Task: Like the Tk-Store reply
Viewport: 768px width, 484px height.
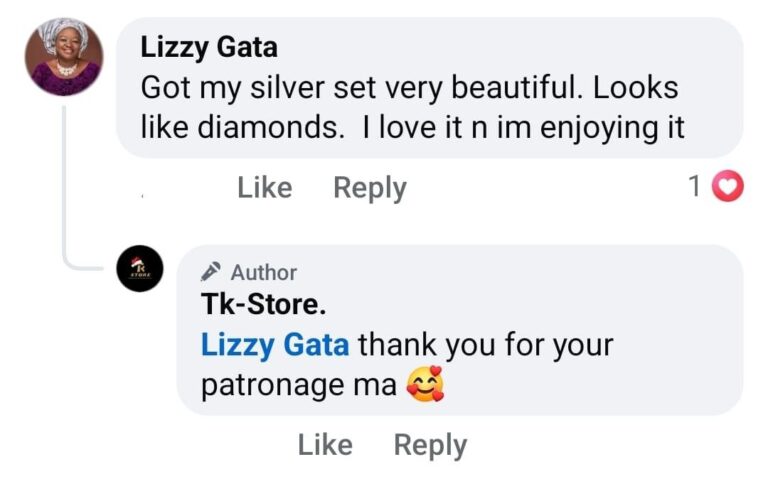Action: [325, 445]
